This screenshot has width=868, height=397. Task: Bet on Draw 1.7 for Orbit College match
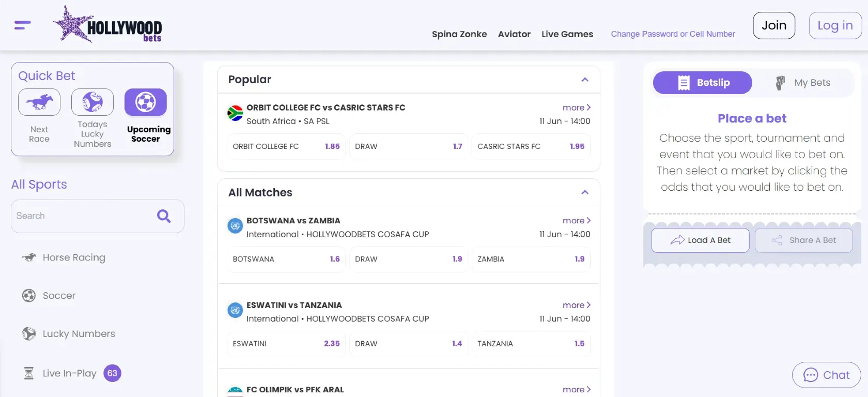click(x=409, y=146)
